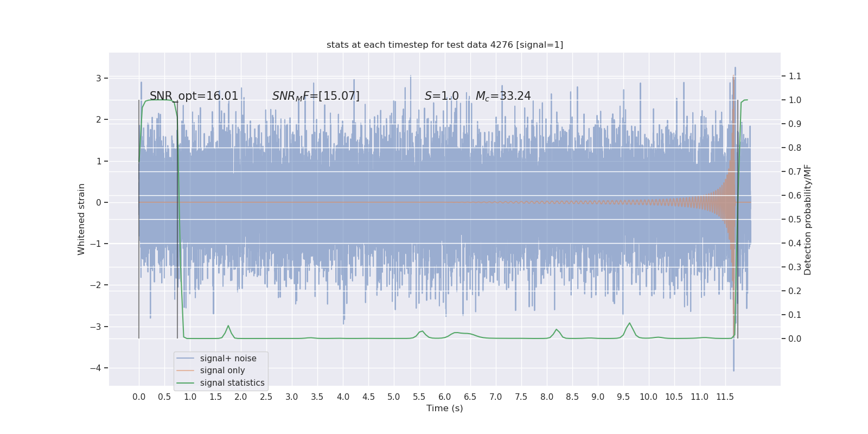Select the 'signal only' legend label
Image resolution: width=868 pixels, height=434 pixels.
click(x=222, y=371)
